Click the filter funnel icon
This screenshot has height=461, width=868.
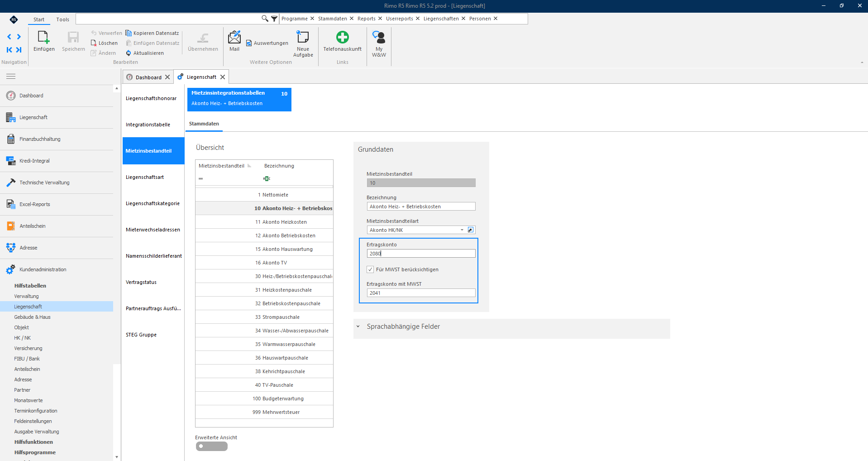point(274,19)
